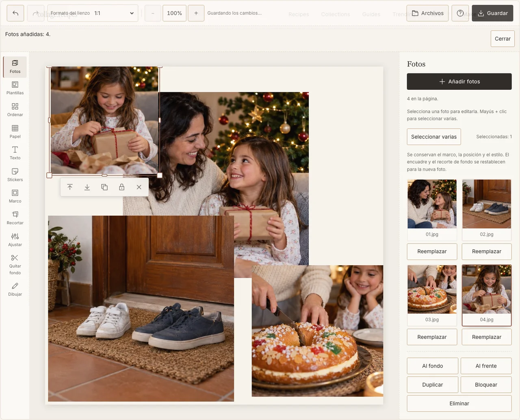Close the notification with Cerrar
Image resolution: width=520 pixels, height=420 pixels.
[x=503, y=39]
